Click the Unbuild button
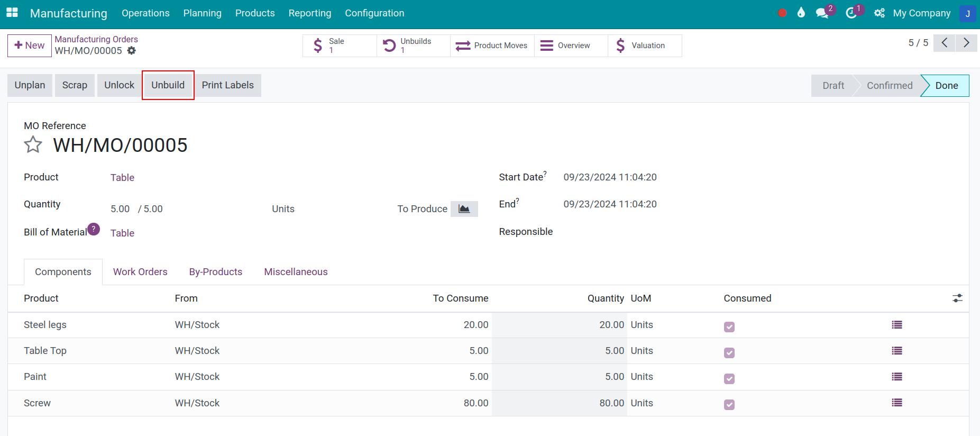The width and height of the screenshot is (980, 436). point(168,85)
